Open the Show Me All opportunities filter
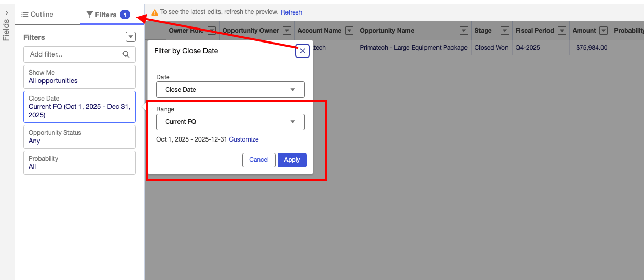 click(79, 77)
